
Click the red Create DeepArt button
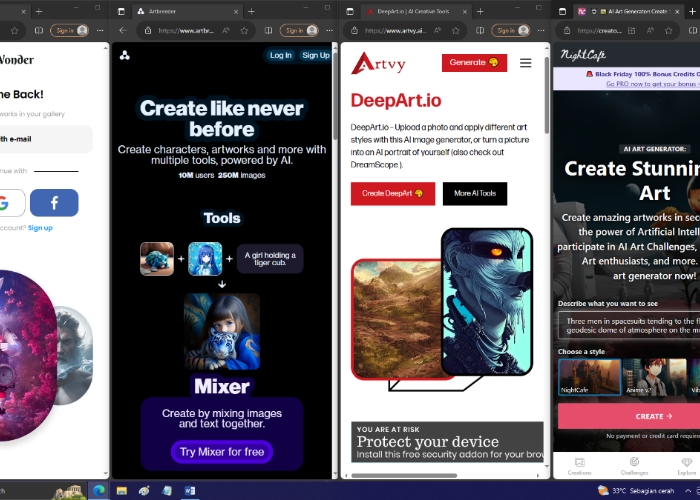point(393,193)
